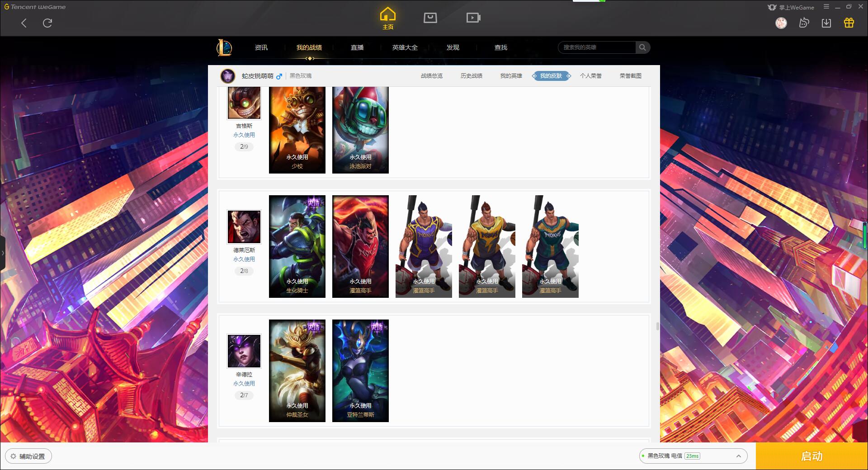This screenshot has width=868, height=470.
Task: Click the 辛德拉 champion portrait
Action: pos(244,351)
